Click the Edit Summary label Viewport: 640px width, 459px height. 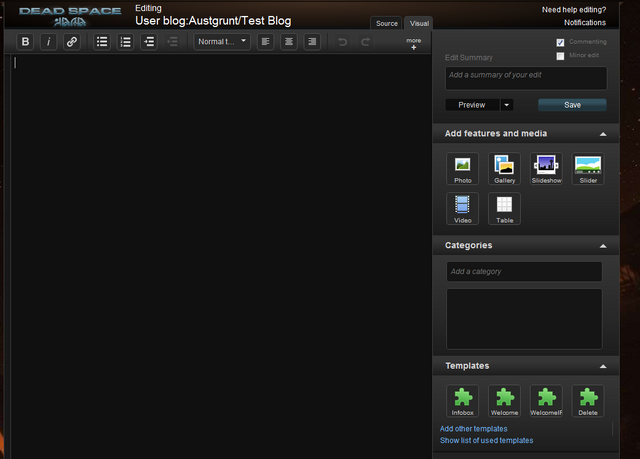pos(469,58)
